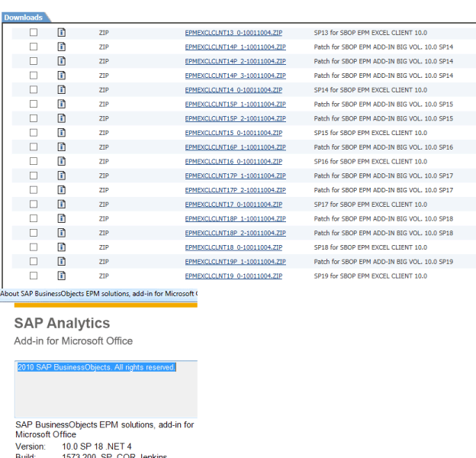Image resolution: width=476 pixels, height=458 pixels.
Task: Open info icon for EPMEXCLCLNT18_0-10011004.ZIP
Action: click(62, 247)
